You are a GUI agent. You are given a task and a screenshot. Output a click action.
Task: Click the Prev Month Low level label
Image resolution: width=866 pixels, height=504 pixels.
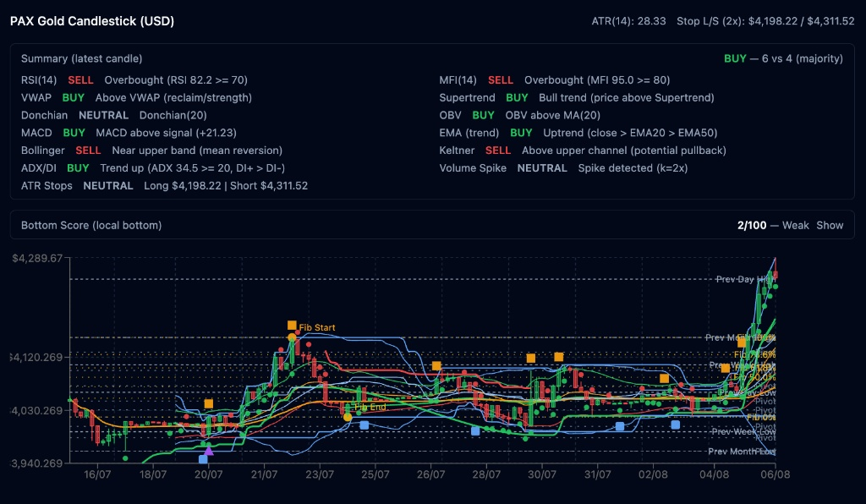point(742,452)
